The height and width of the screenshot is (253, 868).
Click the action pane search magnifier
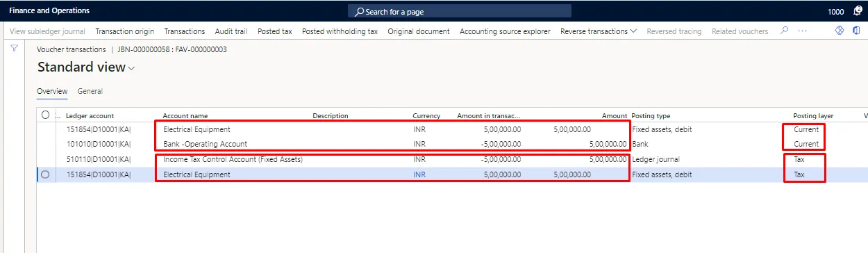tap(785, 31)
